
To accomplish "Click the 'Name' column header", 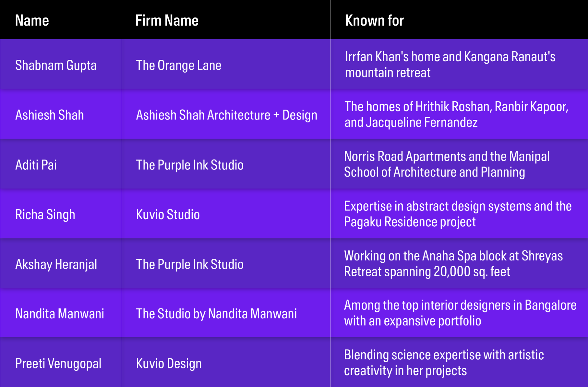I will click(32, 20).
